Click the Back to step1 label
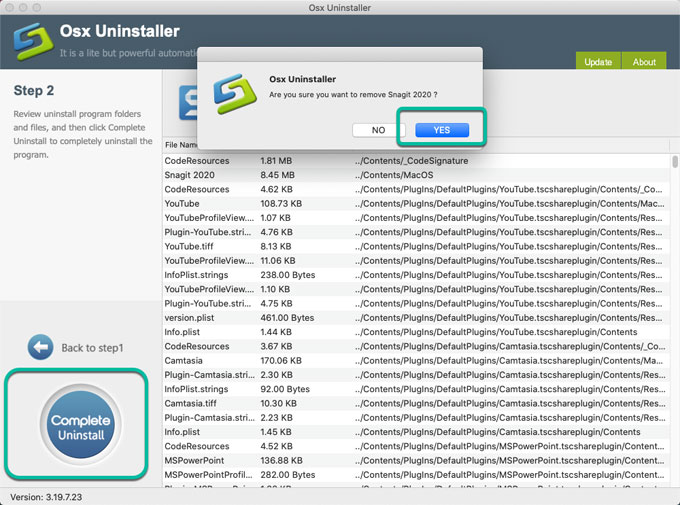The width and height of the screenshot is (680, 505). 92,348
